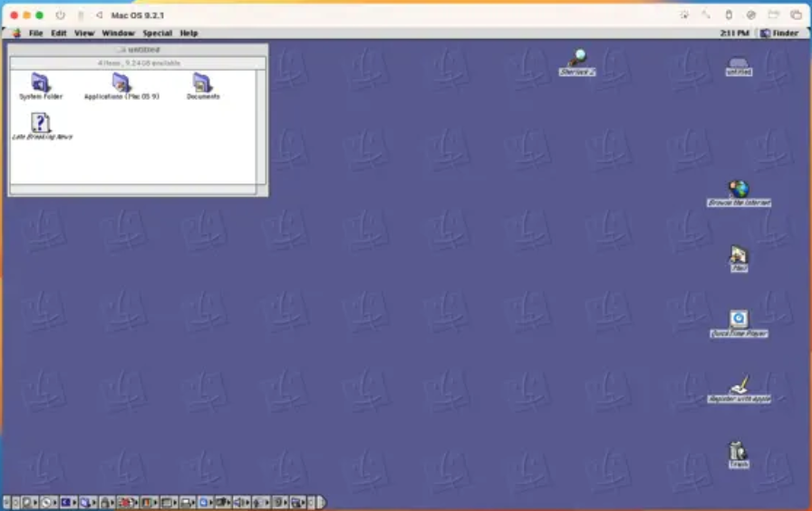The image size is (812, 511).
Task: Select the Applications (Mac OS 9) folder
Action: tap(121, 82)
